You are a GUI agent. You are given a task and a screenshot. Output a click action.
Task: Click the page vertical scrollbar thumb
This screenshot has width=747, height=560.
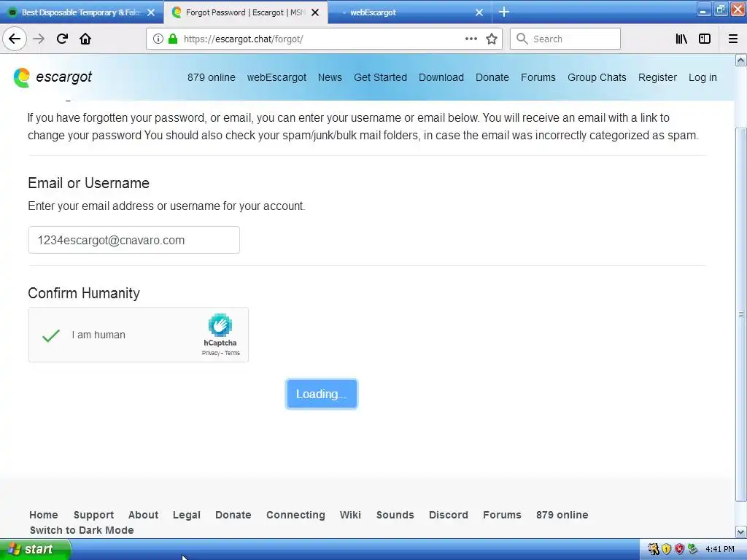click(x=741, y=314)
